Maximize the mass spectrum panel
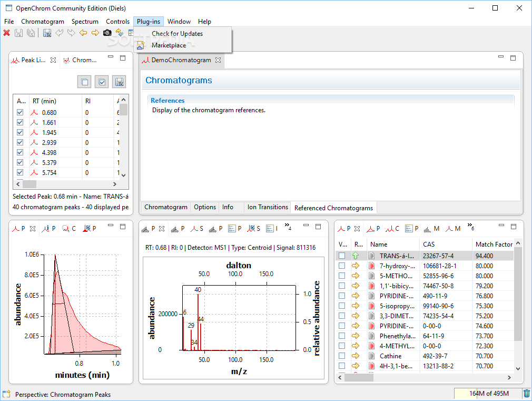Image resolution: width=532 pixels, height=401 pixels. click(318, 227)
